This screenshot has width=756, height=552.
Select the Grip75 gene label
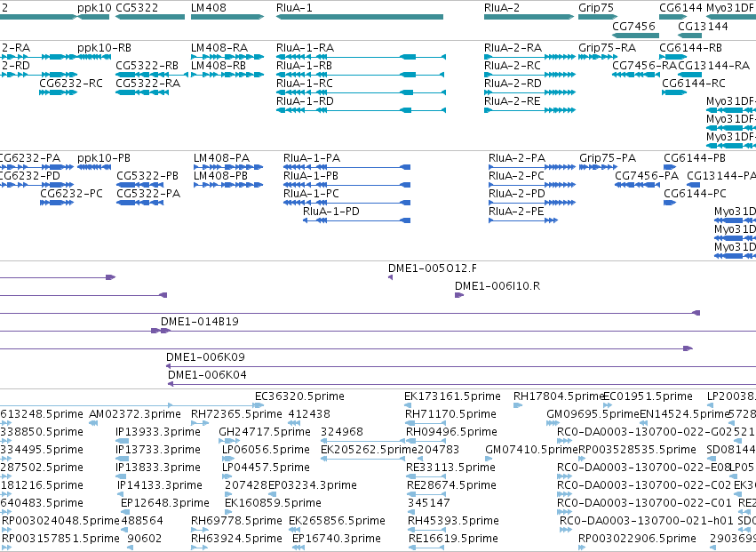[x=596, y=8]
